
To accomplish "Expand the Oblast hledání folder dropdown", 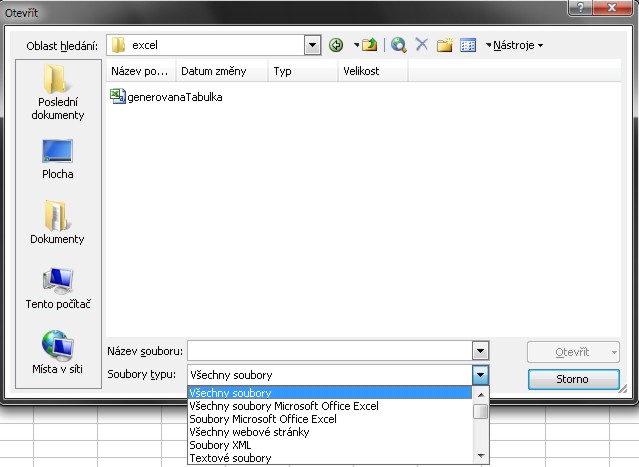I will coord(312,45).
